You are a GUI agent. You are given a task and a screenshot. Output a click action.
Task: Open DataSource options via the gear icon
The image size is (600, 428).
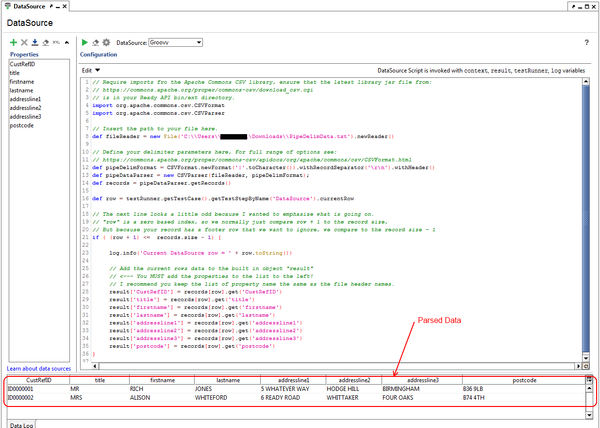pyautogui.click(x=106, y=43)
